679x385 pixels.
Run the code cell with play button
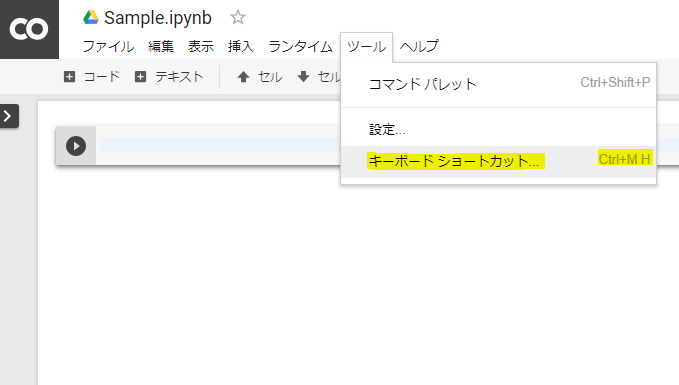click(x=76, y=146)
